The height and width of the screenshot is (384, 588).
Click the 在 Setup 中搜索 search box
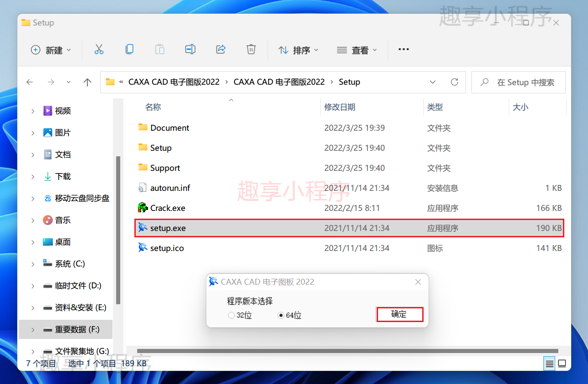point(519,82)
